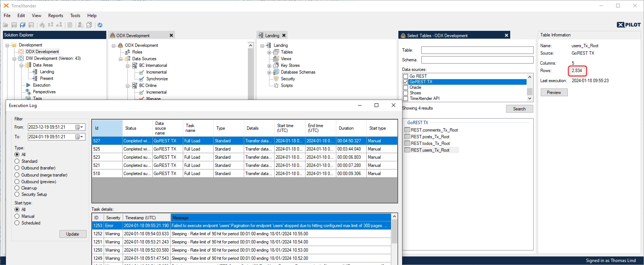Check the Shoes data source checkbox
Viewport: 644px width, 265px height.
point(406,93)
